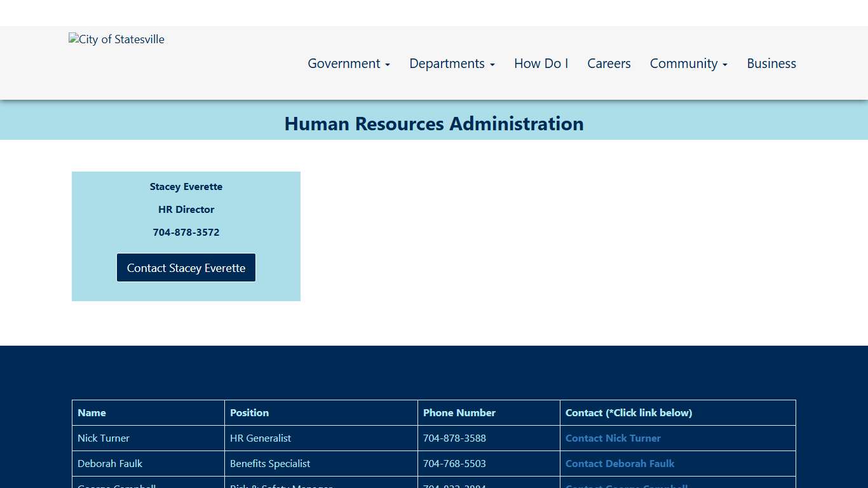Click the Name column header

coord(92,412)
